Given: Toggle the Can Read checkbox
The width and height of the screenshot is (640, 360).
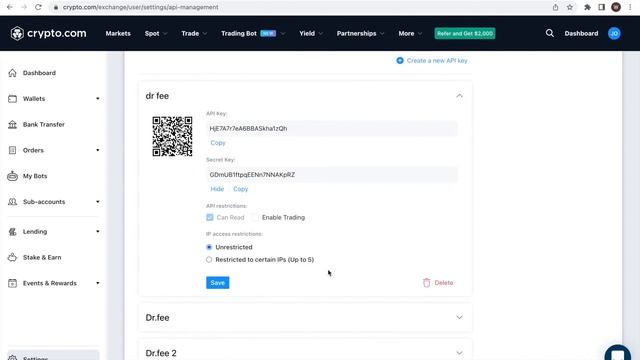Looking at the screenshot, I should coord(210,218).
